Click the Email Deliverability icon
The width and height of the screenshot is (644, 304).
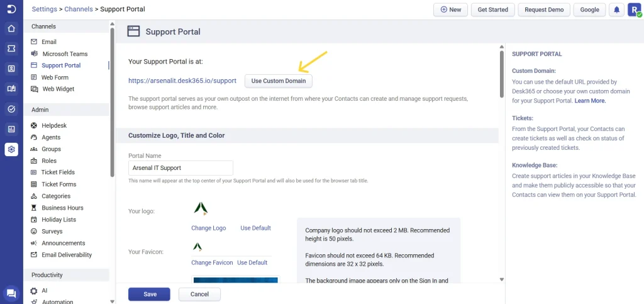tap(34, 255)
